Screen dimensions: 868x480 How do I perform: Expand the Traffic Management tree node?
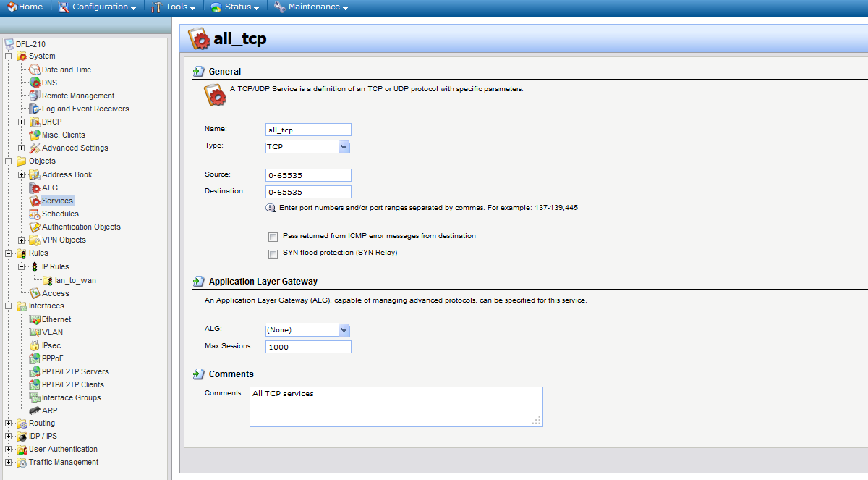9,462
